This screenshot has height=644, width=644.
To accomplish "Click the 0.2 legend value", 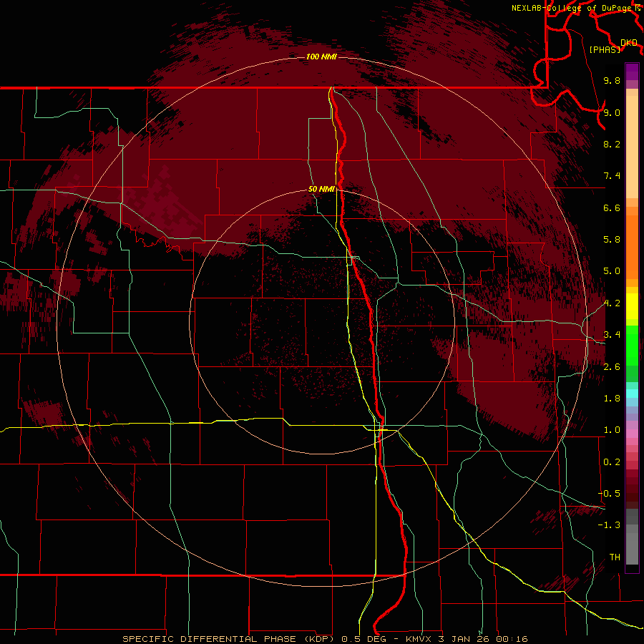I will tap(612, 462).
